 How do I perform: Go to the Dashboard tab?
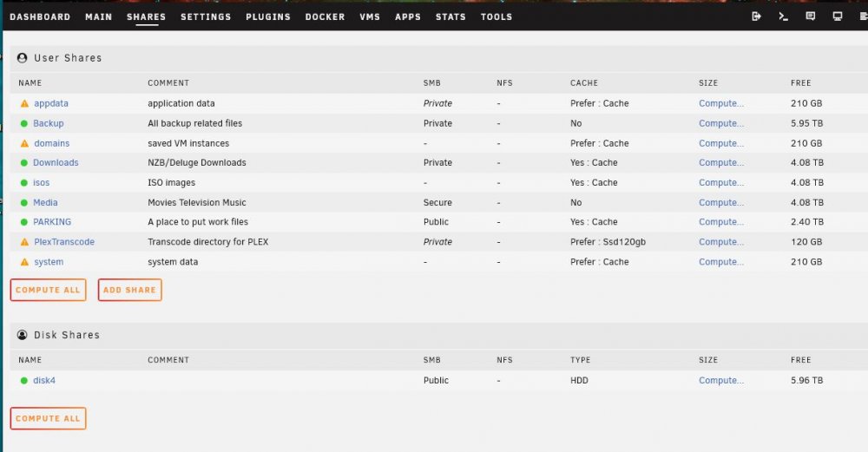40,17
